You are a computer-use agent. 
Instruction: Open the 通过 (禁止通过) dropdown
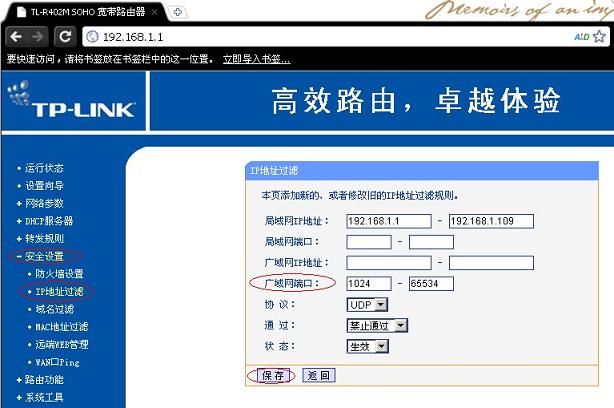(x=377, y=325)
